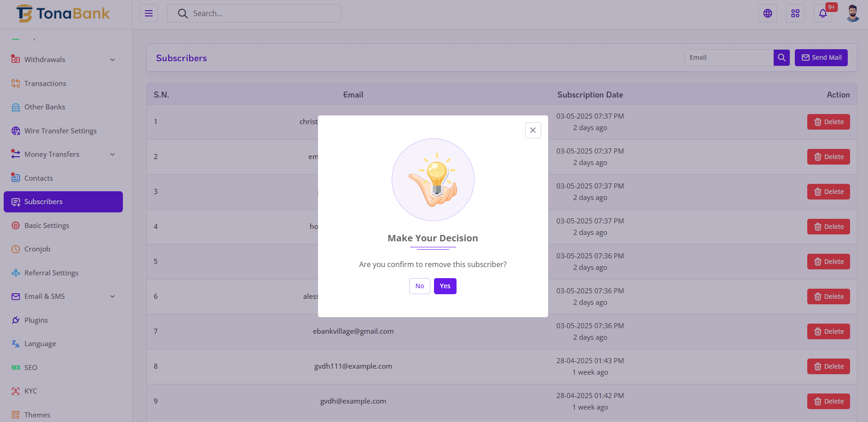The image size is (868, 422).
Task: Click the hamburger menu toggle icon
Action: [149, 13]
